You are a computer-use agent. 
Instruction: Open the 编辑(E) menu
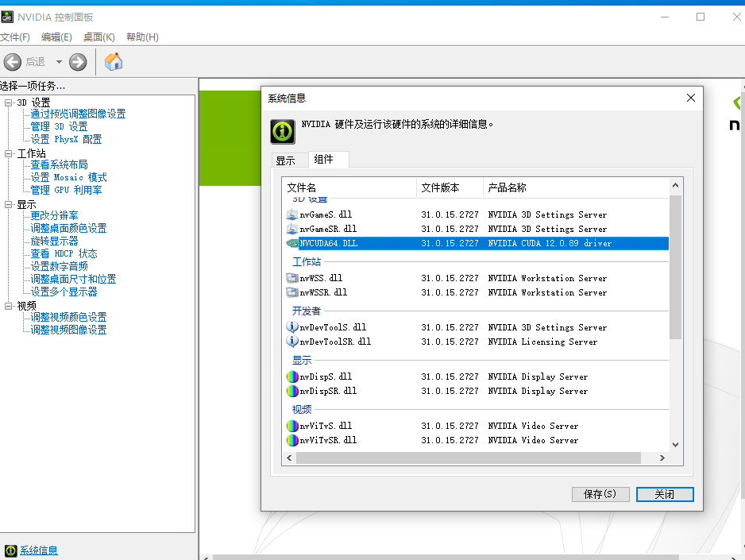[56, 37]
